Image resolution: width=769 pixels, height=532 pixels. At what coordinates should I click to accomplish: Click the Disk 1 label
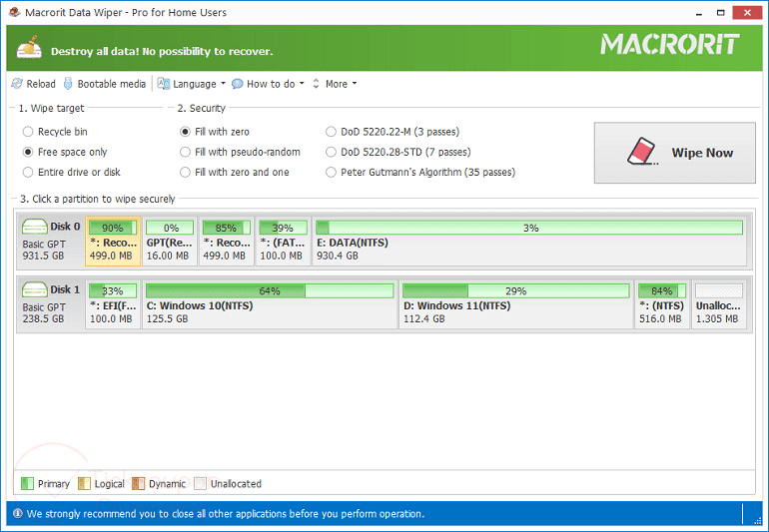coord(65,289)
